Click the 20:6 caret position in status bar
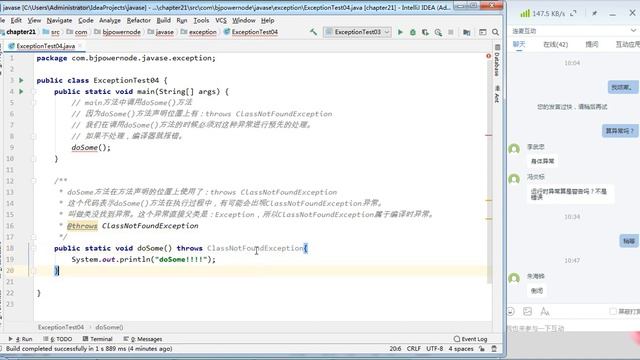This screenshot has width=640, height=360. point(395,349)
